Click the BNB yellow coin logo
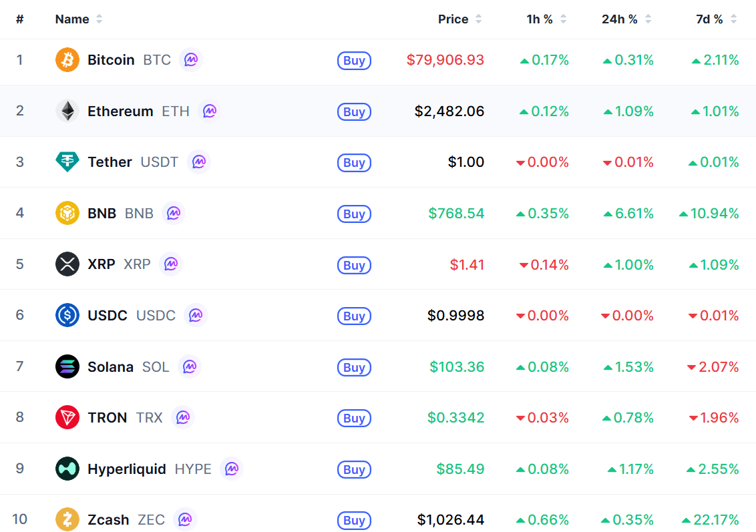Screen dimensions: 756x532 (x=67, y=213)
